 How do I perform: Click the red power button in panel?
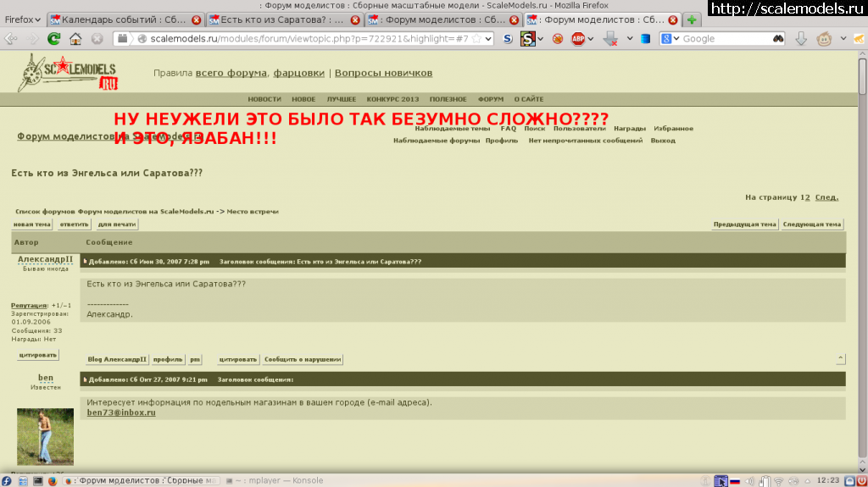tap(862, 481)
